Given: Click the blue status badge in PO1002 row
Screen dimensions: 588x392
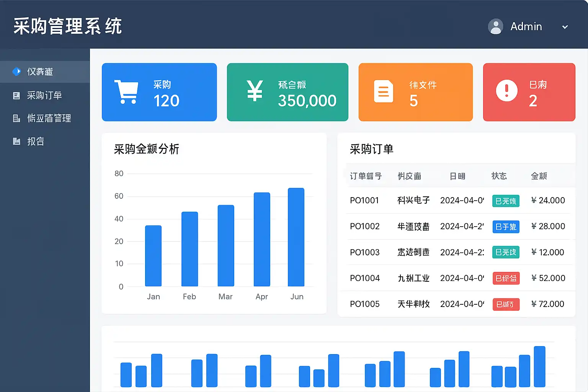Looking at the screenshot, I should [x=506, y=227].
